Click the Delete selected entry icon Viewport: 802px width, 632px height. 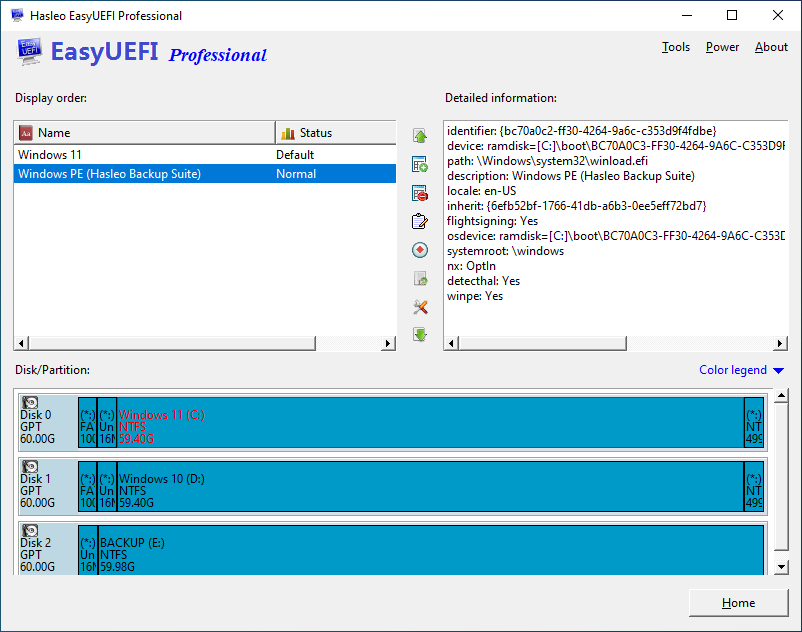point(420,193)
